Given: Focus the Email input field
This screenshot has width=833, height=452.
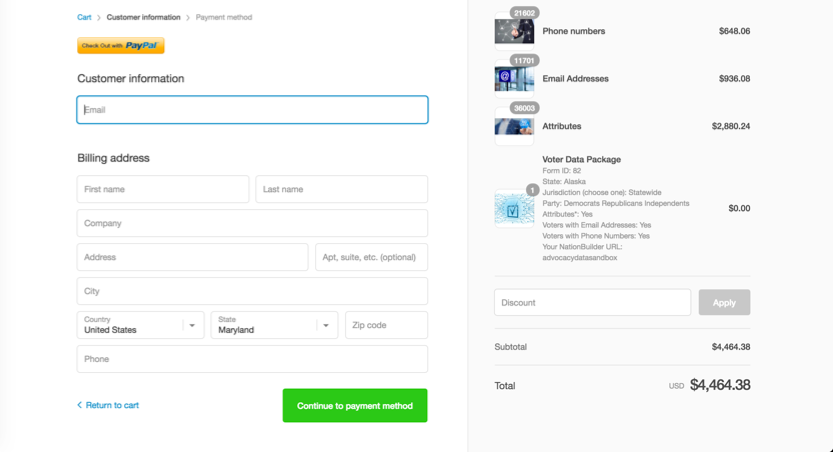Looking at the screenshot, I should [252, 110].
